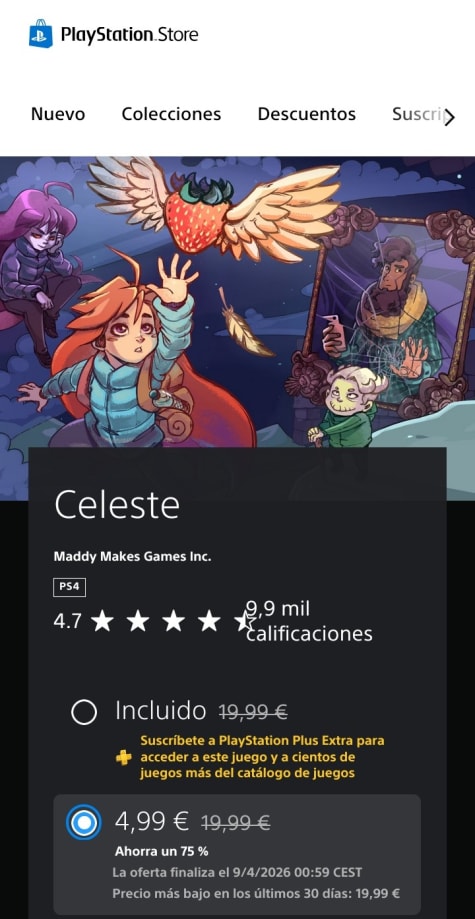The height and width of the screenshot is (919, 475).
Task: Select the Incluido PlayStation Plus option
Action: [x=84, y=712]
